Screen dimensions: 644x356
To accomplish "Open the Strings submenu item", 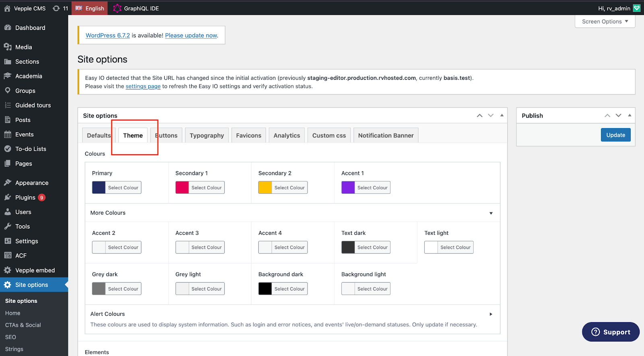I will coord(14,349).
